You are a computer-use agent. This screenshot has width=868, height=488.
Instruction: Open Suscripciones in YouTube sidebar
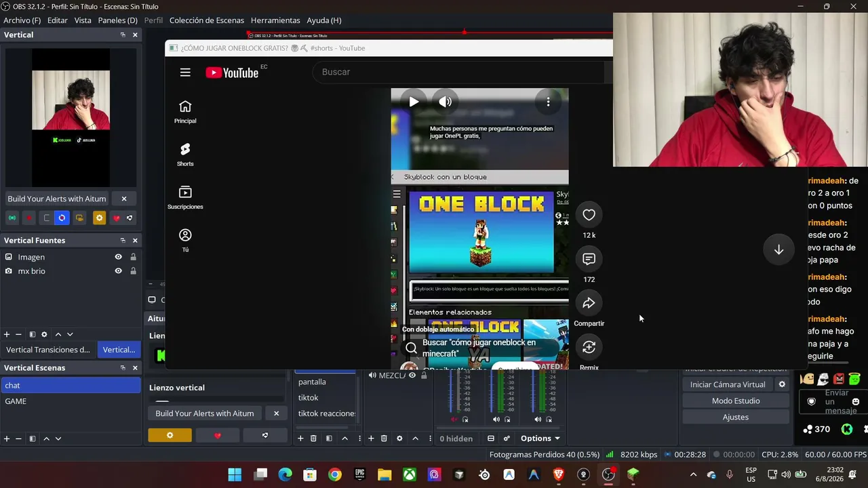pos(185,197)
